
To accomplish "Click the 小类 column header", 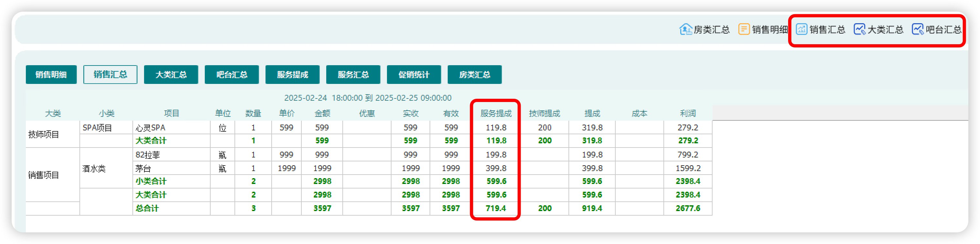I will click(107, 113).
